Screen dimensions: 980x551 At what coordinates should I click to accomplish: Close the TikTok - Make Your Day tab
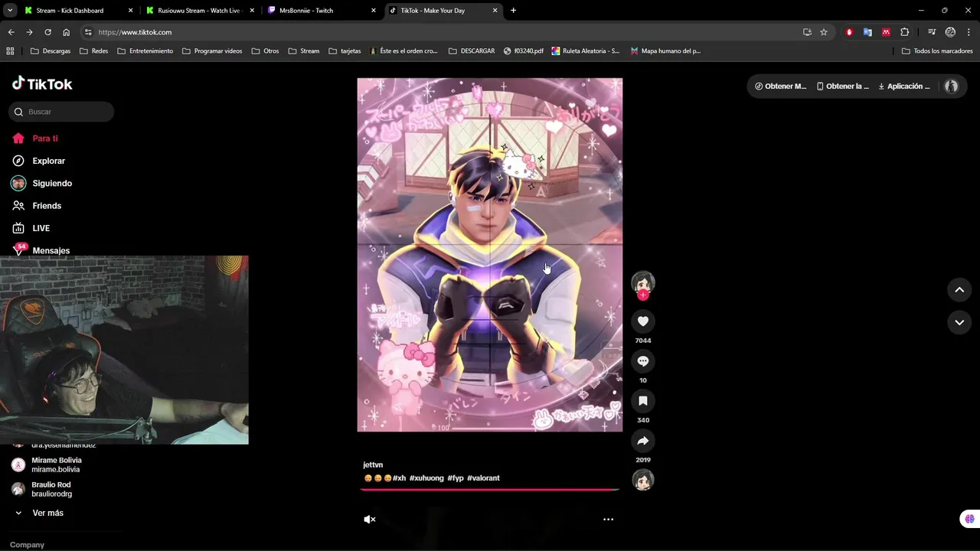tap(495, 11)
